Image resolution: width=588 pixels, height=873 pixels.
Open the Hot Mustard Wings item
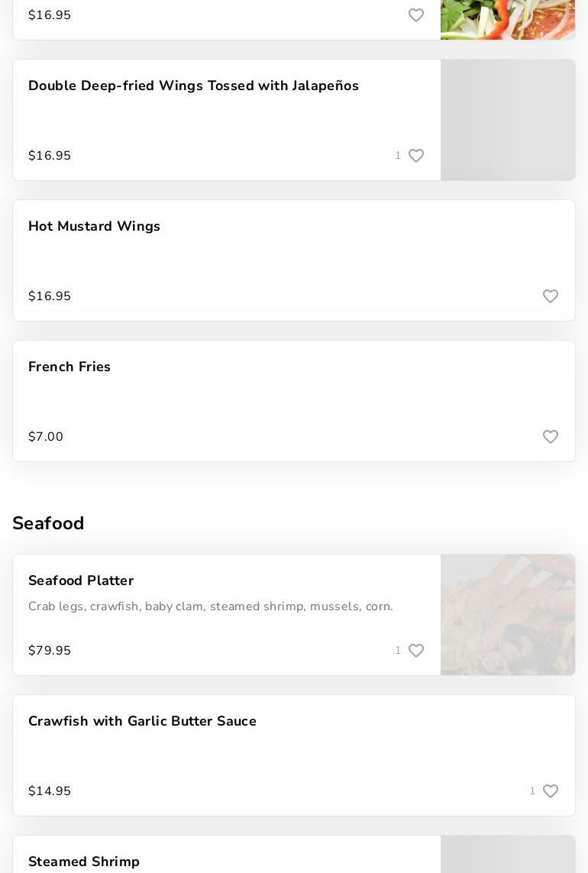[94, 227]
